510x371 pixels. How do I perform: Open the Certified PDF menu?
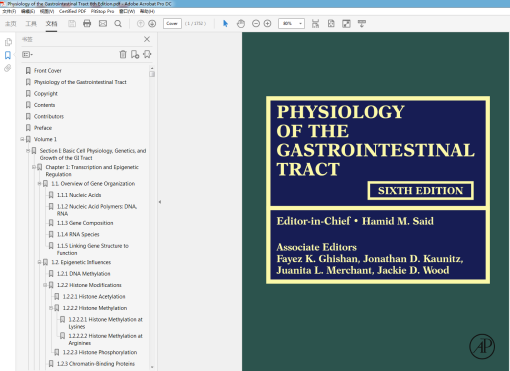72,11
